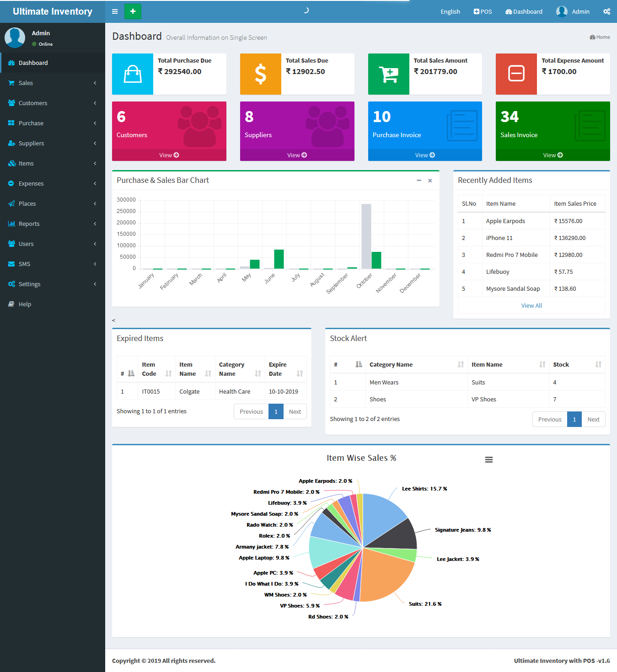Click the green plus quick-add button
This screenshot has width=617, height=672.
coord(133,11)
